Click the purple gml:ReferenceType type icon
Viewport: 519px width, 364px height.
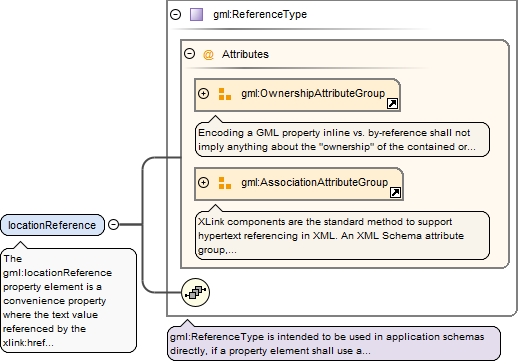pyautogui.click(x=196, y=15)
